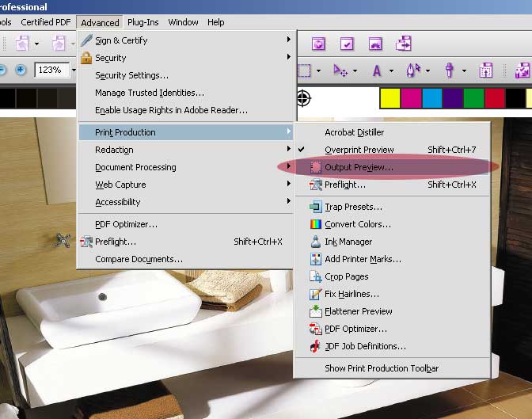Screen dimensions: 532x419
Task: Click the registration target mark on page
Action: 303,98
